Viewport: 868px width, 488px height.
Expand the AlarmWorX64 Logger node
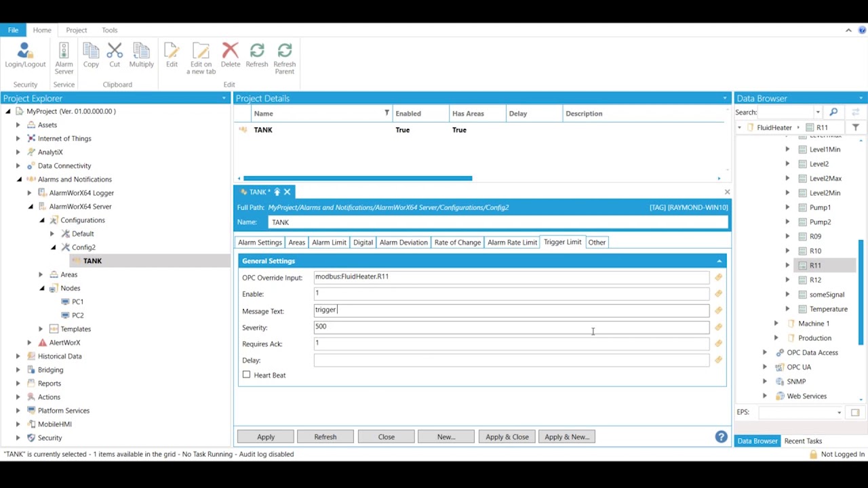(x=29, y=193)
